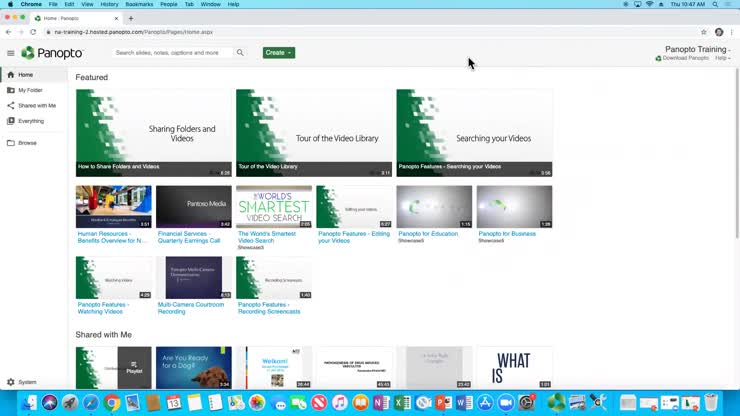This screenshot has width=740, height=416.
Task: Click into the search slides input field
Action: pos(173,52)
